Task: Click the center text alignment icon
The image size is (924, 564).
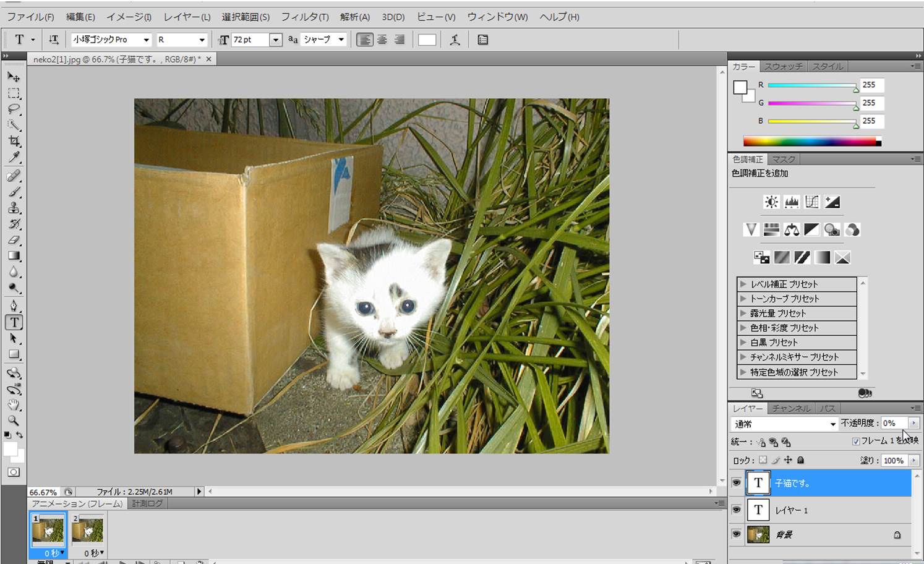Action: point(382,40)
